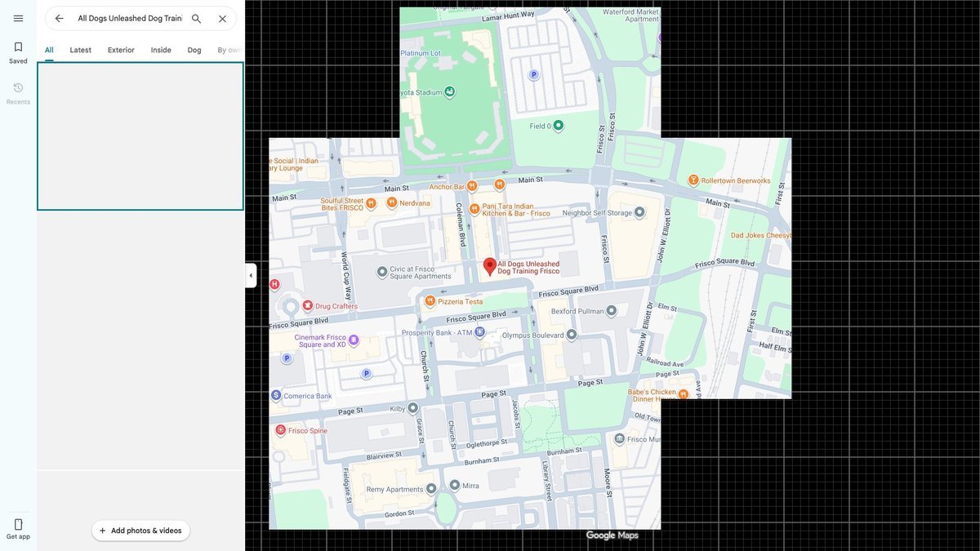Viewport: 980px width, 551px height.
Task: Click the Bexford Pullman marker
Action: (611, 311)
